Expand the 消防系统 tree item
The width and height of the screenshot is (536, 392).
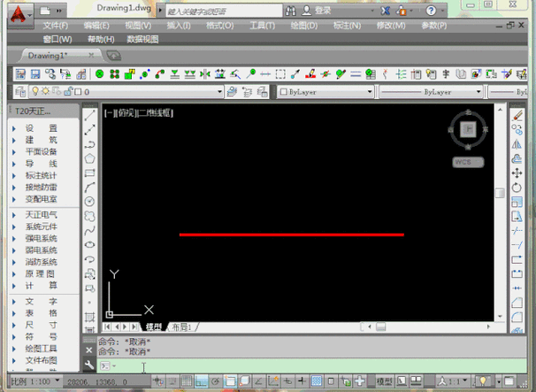click(x=14, y=262)
